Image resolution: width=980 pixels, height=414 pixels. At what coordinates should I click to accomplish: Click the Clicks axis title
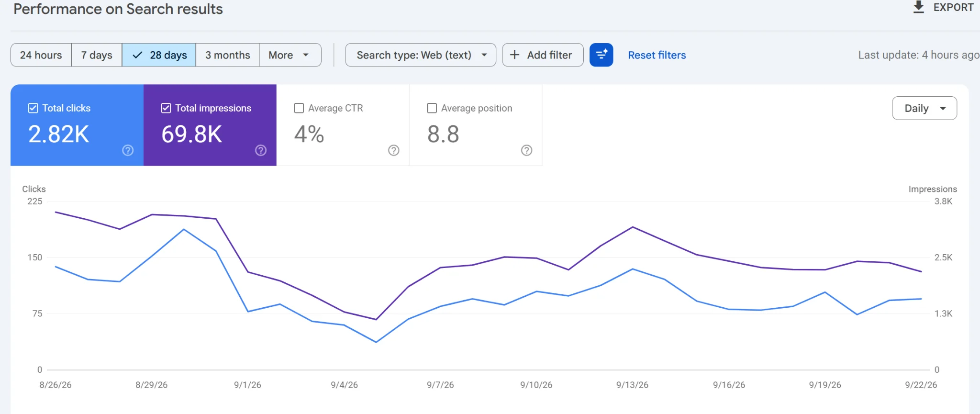point(34,189)
